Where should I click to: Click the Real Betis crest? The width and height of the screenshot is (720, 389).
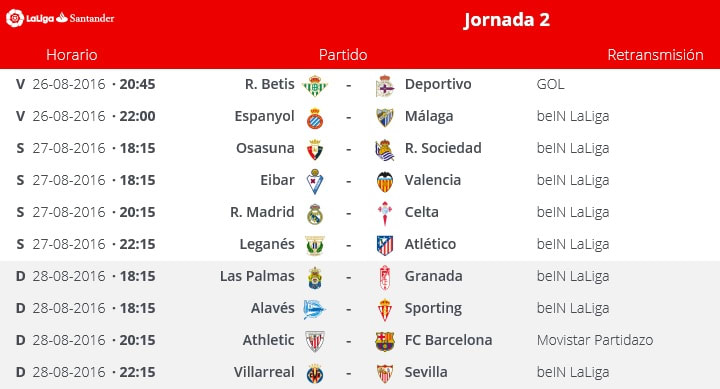(x=315, y=85)
